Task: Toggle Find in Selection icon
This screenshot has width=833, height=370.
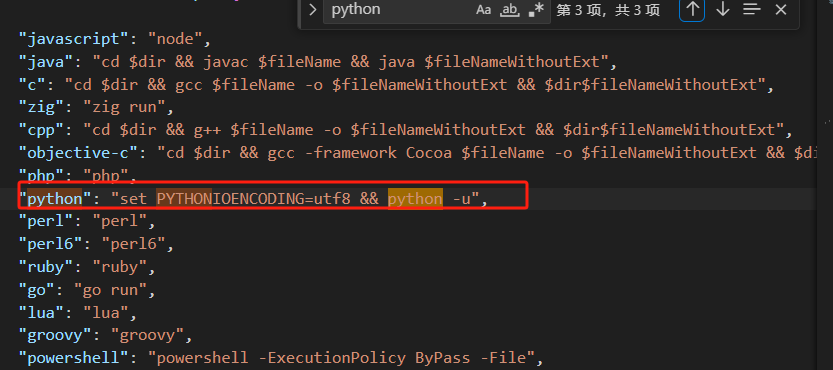Action: click(x=752, y=10)
